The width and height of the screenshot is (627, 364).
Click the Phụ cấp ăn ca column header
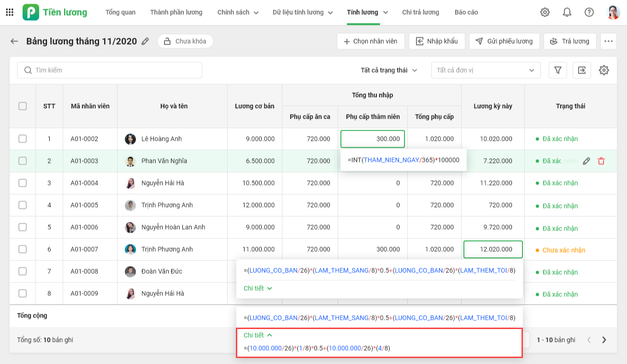(x=310, y=117)
